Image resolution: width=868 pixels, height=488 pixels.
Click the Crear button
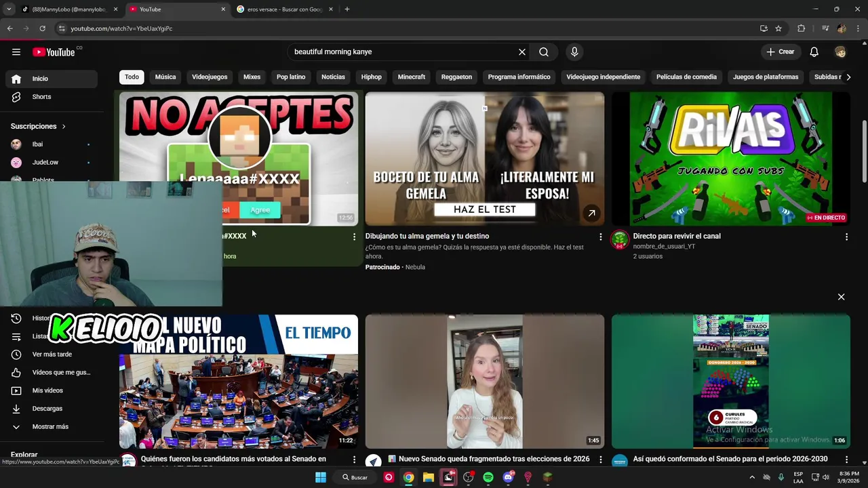tap(780, 52)
